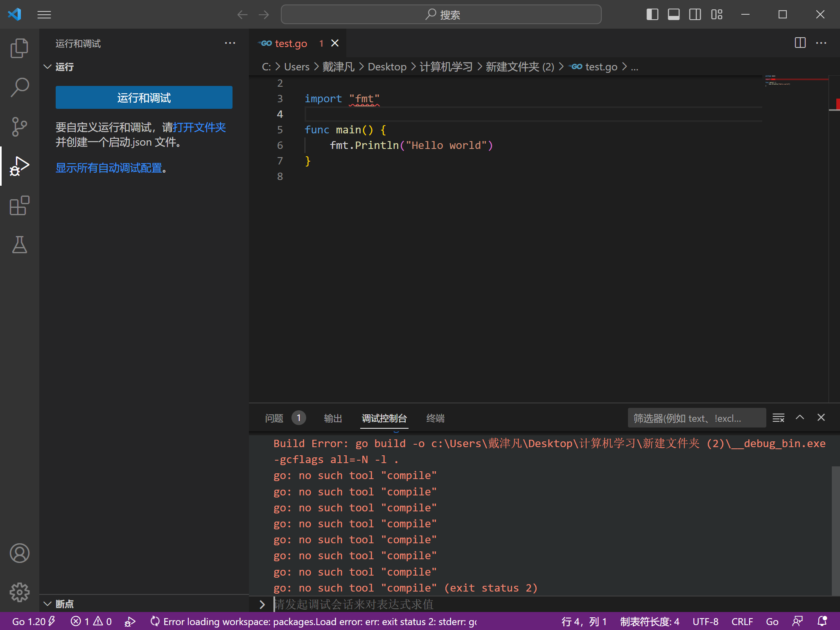Click the Accounts icon
This screenshot has height=630, width=840.
pos(19,553)
